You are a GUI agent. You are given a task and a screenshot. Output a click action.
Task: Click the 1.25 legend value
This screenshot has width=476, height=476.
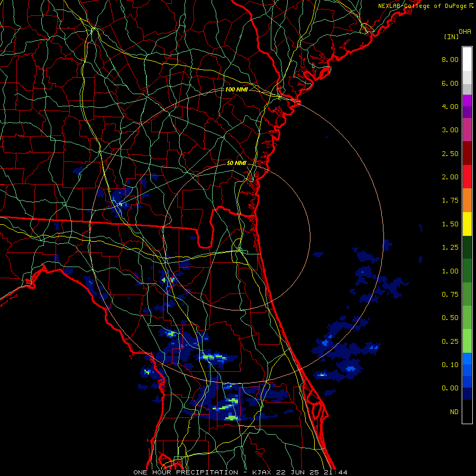450,248
